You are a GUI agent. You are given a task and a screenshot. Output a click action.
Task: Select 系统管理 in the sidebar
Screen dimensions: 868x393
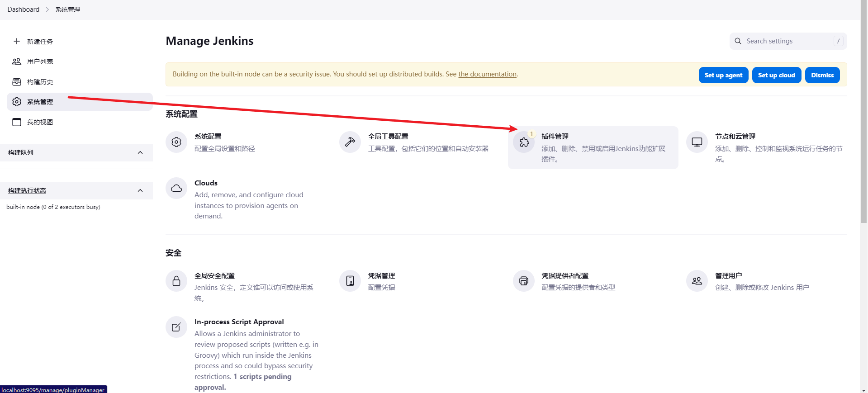[x=80, y=102]
